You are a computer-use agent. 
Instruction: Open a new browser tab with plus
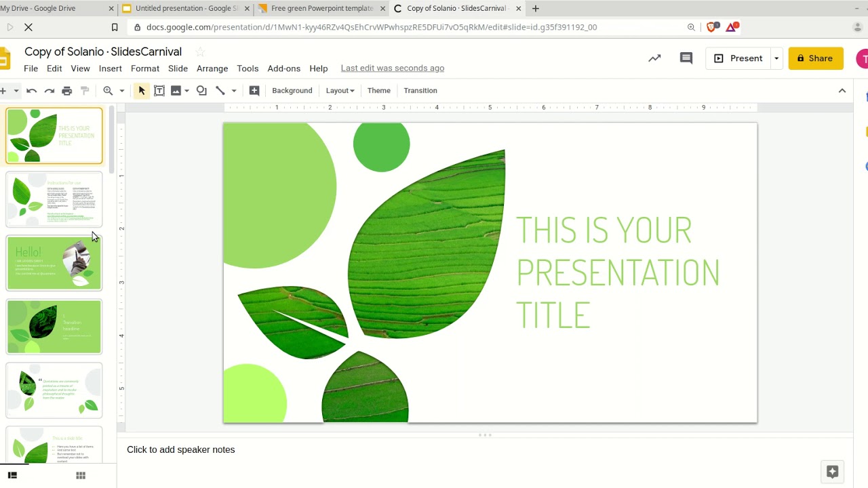[x=536, y=9]
